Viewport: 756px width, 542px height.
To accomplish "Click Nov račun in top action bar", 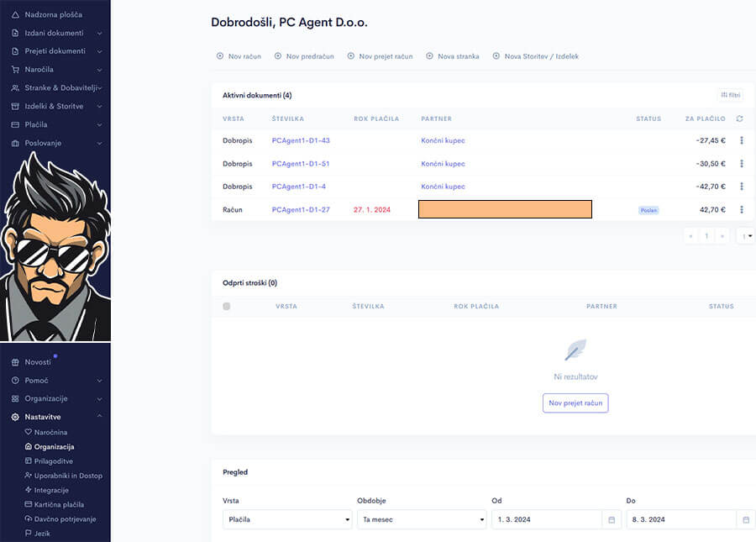I will tap(239, 56).
